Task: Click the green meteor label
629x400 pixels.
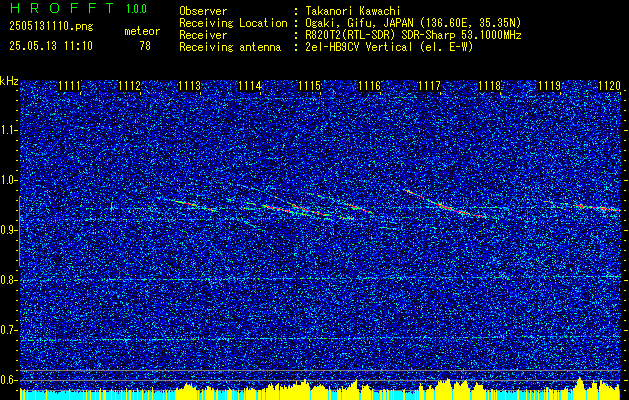Action: tap(142, 31)
